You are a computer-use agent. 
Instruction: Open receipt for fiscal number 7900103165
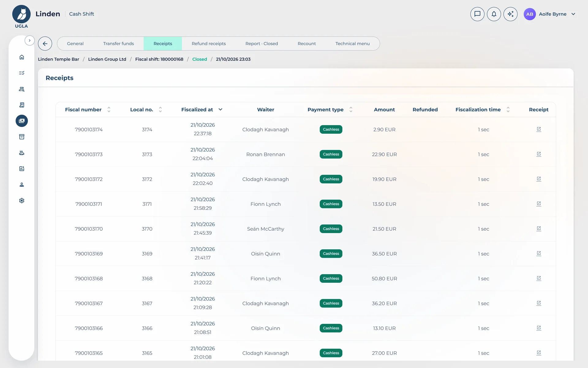pyautogui.click(x=539, y=353)
